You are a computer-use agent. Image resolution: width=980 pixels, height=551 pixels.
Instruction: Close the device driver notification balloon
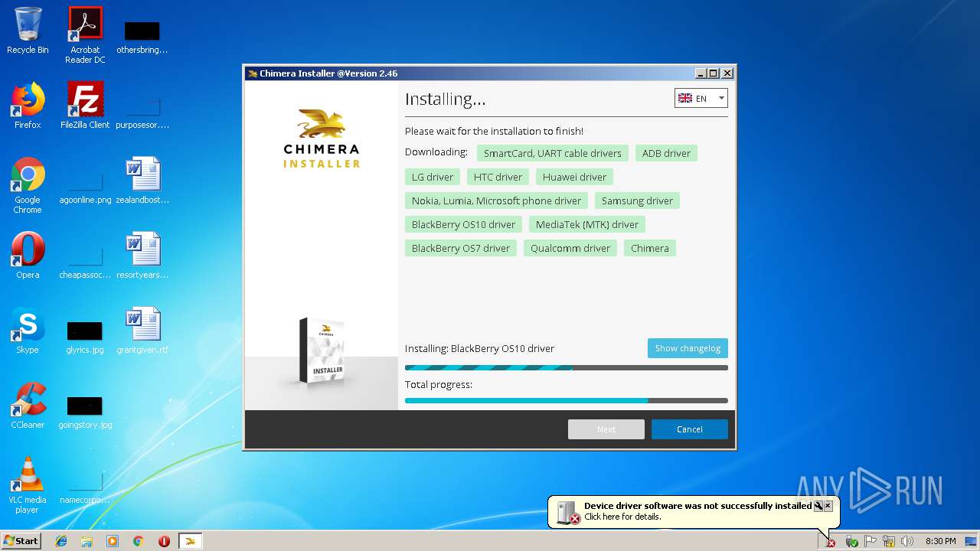click(828, 506)
